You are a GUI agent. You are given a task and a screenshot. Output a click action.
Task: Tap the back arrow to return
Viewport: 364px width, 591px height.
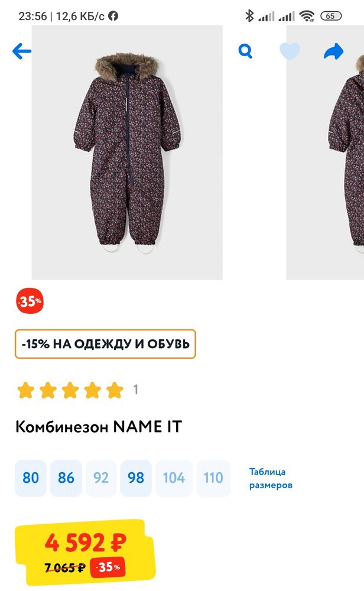tap(21, 51)
